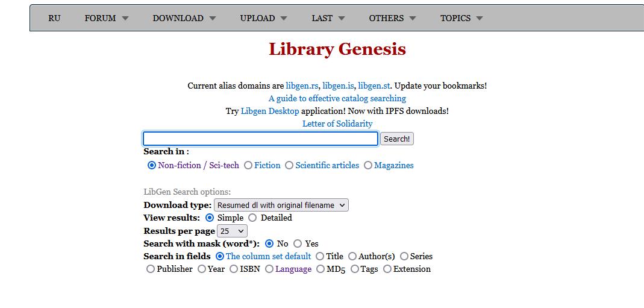Expand Results per page selector

(x=233, y=231)
